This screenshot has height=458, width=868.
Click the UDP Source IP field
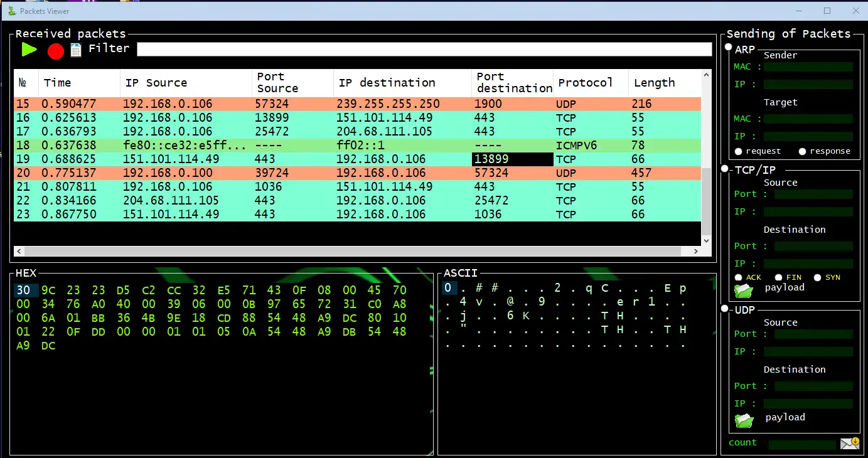[808, 352]
